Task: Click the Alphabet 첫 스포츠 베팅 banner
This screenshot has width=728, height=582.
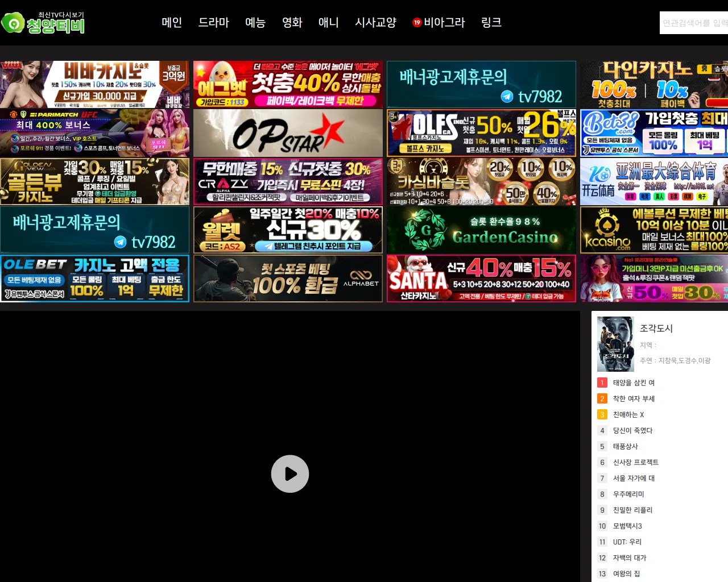Action: (x=288, y=278)
